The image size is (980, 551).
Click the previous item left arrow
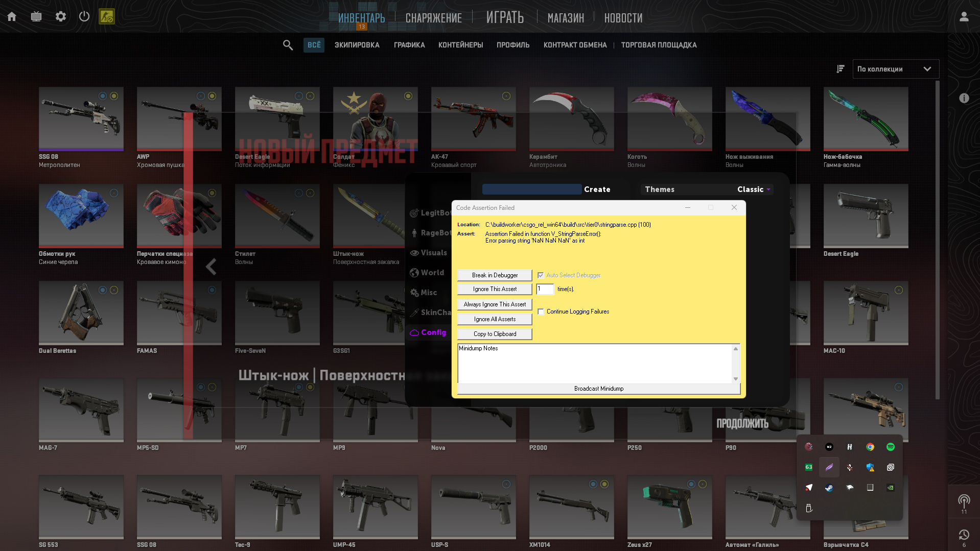[x=211, y=267]
